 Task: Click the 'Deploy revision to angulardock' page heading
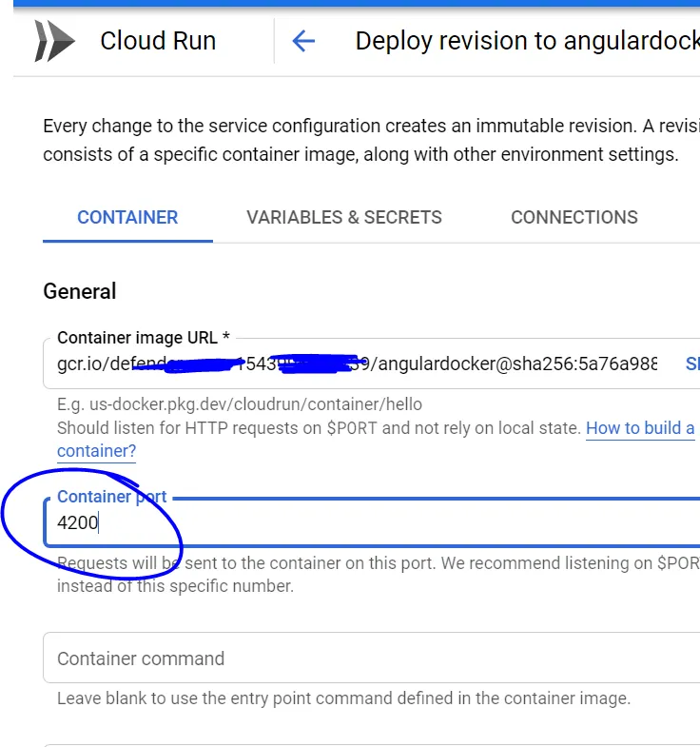tap(528, 41)
